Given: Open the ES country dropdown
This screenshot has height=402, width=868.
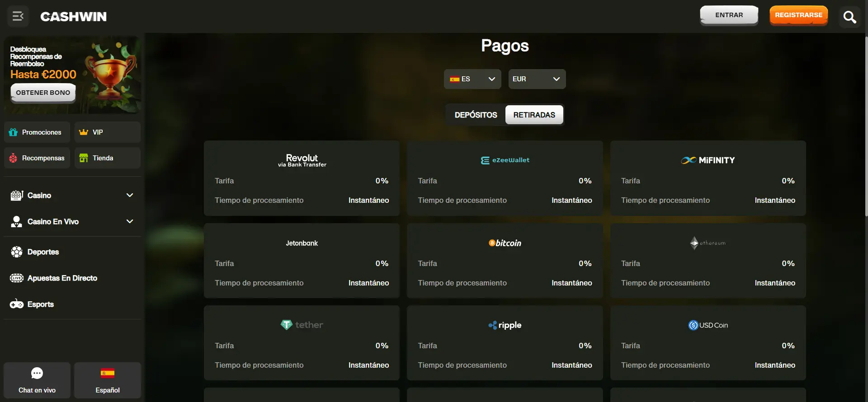Looking at the screenshot, I should tap(472, 79).
